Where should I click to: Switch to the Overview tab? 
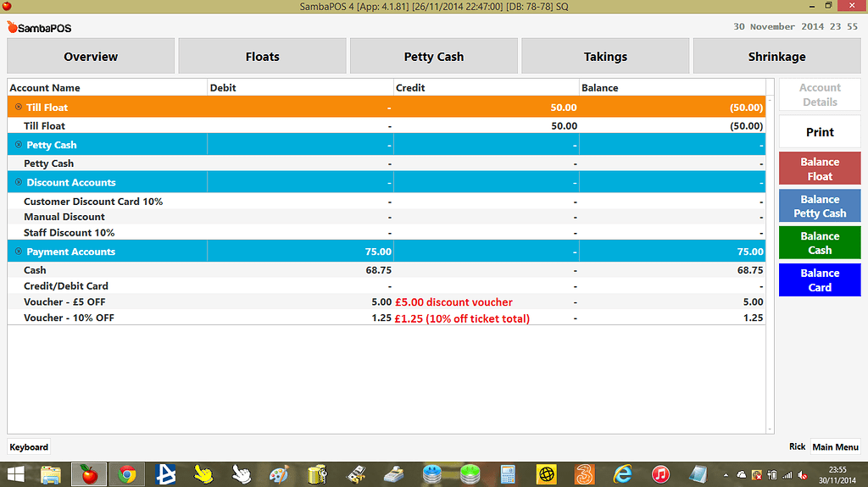click(x=91, y=57)
